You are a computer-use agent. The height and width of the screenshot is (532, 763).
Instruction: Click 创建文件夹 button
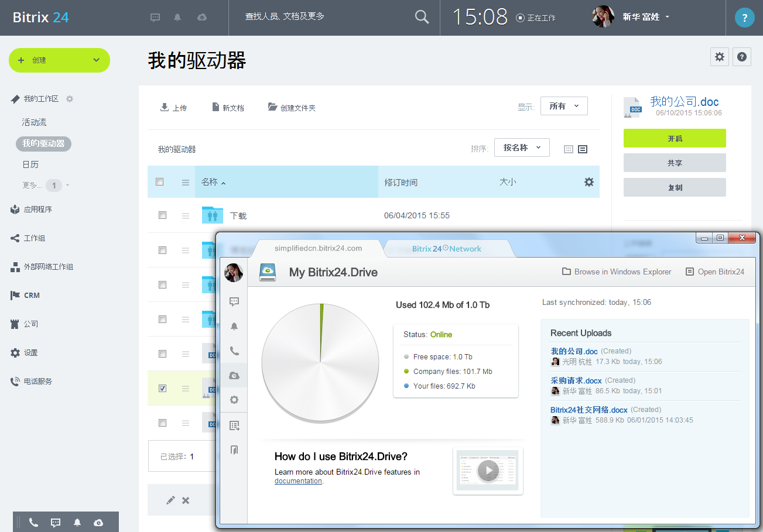(292, 108)
